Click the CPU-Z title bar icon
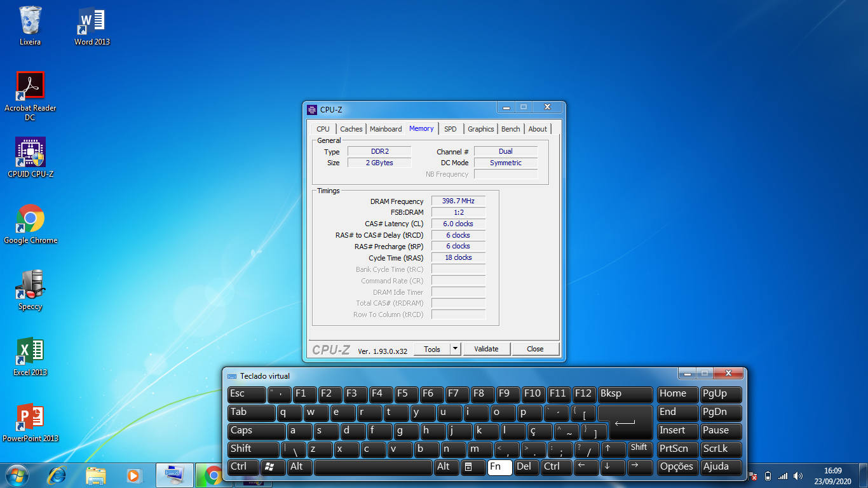868x488 pixels. pyautogui.click(x=312, y=110)
